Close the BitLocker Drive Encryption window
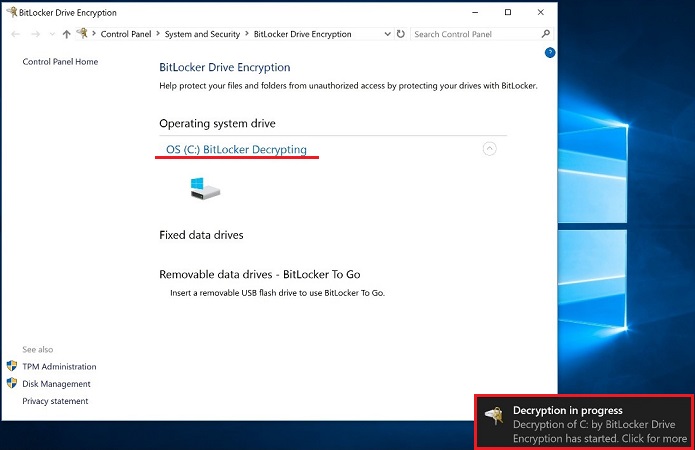695x450 pixels. click(x=541, y=12)
